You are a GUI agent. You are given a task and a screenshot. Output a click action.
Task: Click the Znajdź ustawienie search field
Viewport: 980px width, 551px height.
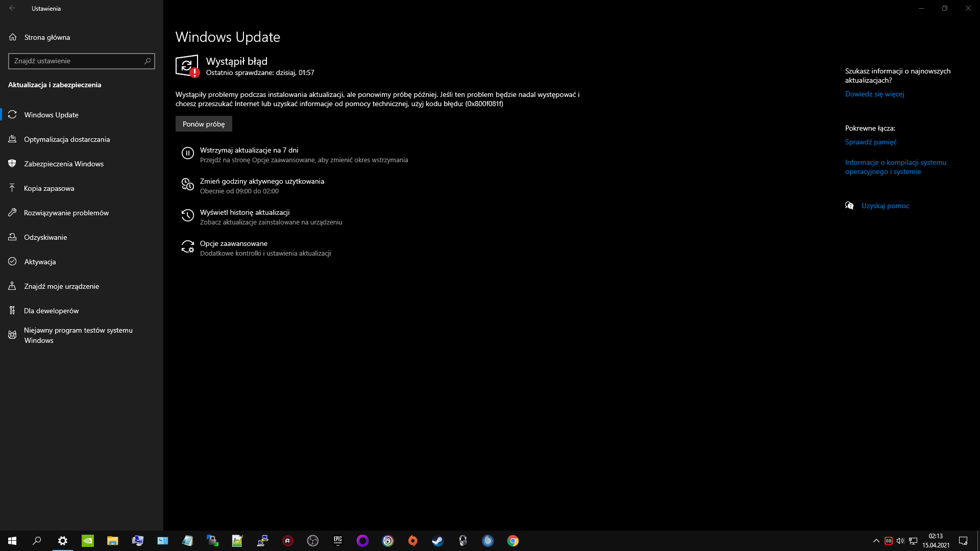[x=77, y=61]
